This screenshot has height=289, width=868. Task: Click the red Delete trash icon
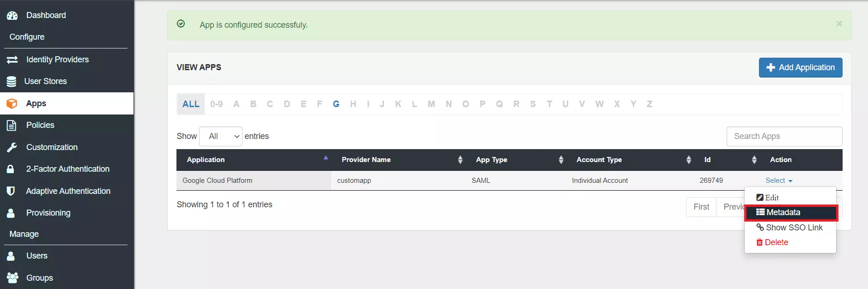pos(759,242)
